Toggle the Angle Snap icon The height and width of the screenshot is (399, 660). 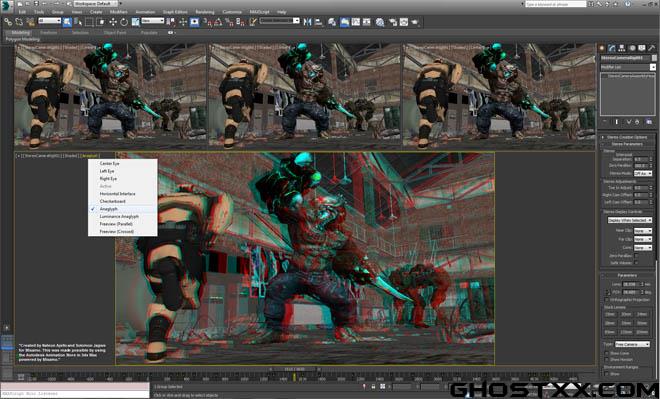click(218, 22)
